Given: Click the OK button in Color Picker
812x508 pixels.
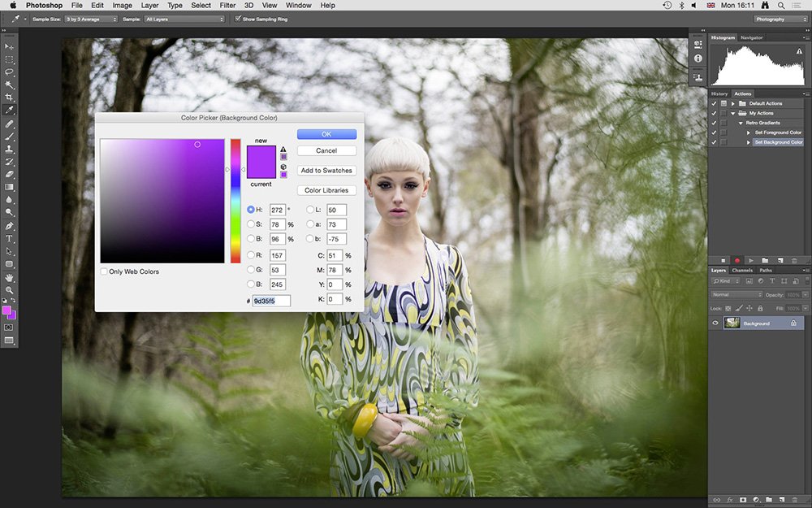Looking at the screenshot, I should point(326,134).
